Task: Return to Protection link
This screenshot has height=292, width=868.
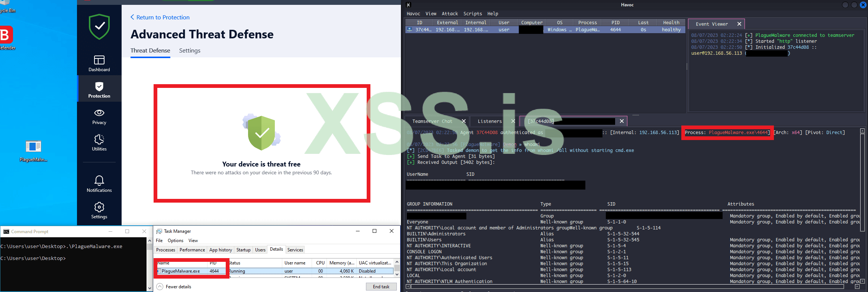Action: point(160,17)
